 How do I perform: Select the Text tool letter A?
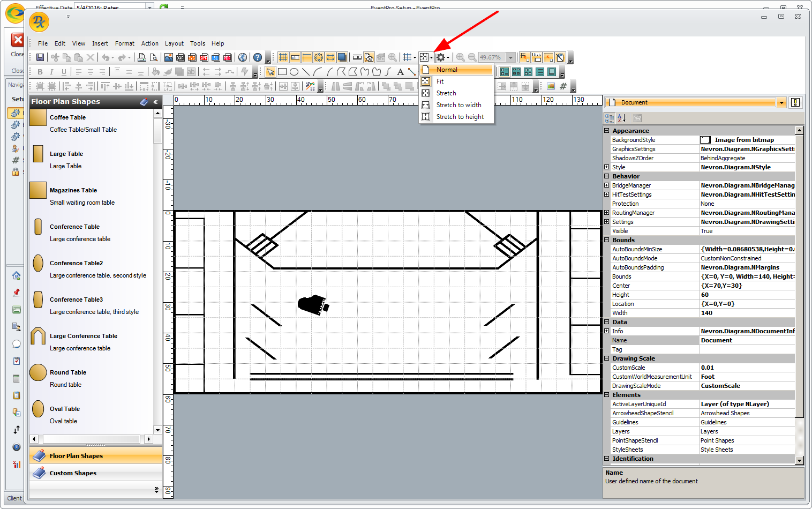400,72
